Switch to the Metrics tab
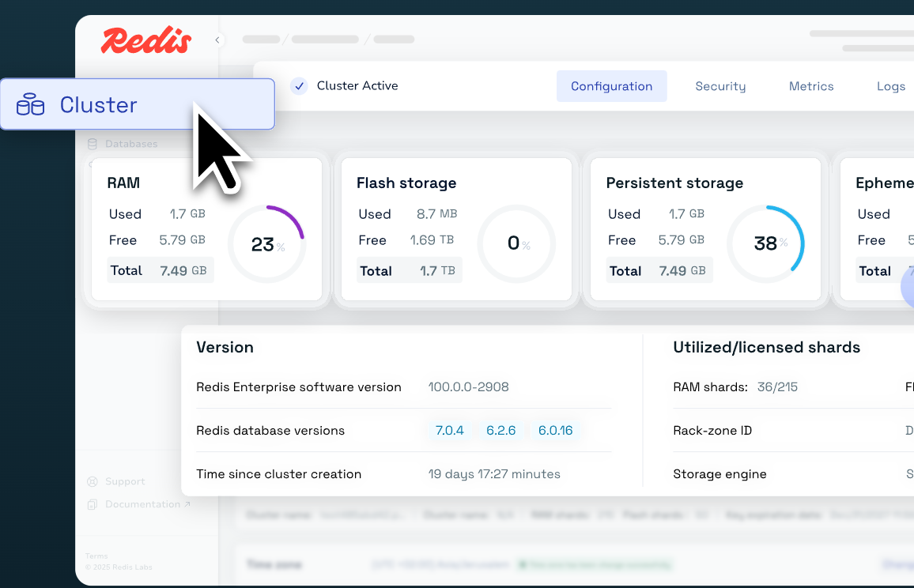This screenshot has width=914, height=588. 811,86
